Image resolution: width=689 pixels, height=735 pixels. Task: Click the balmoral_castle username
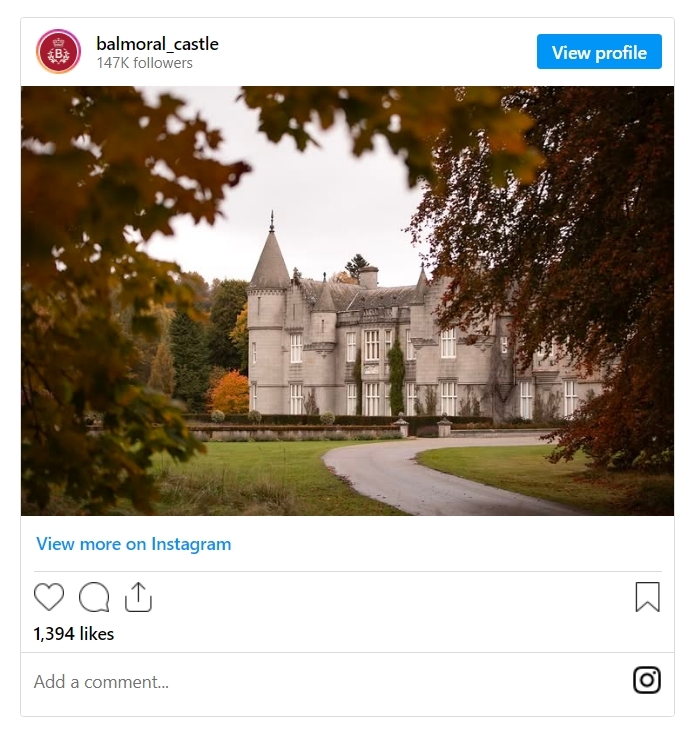(x=157, y=44)
